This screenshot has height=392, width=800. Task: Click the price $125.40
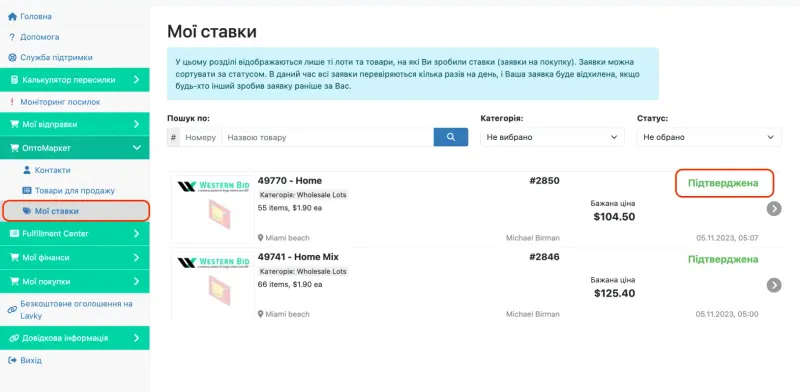(x=614, y=293)
